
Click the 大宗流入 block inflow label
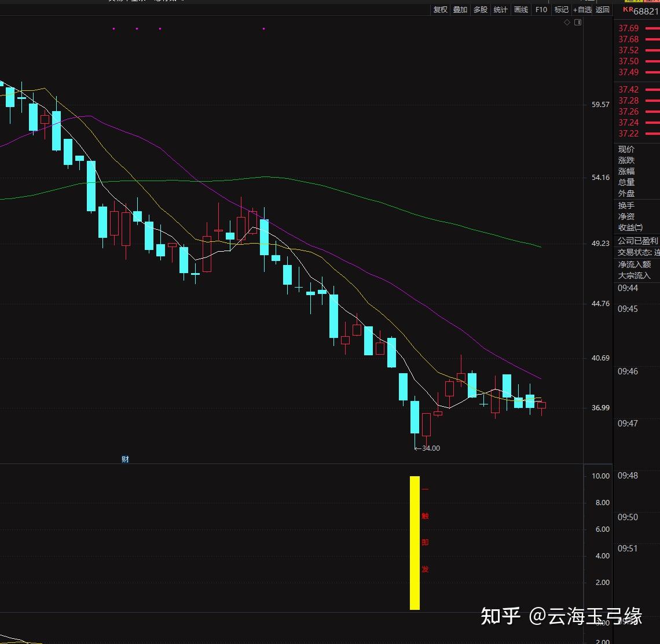[x=634, y=275]
